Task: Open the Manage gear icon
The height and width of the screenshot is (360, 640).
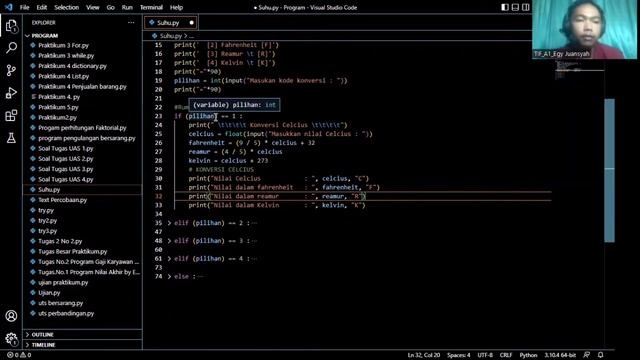Action: coord(11,339)
